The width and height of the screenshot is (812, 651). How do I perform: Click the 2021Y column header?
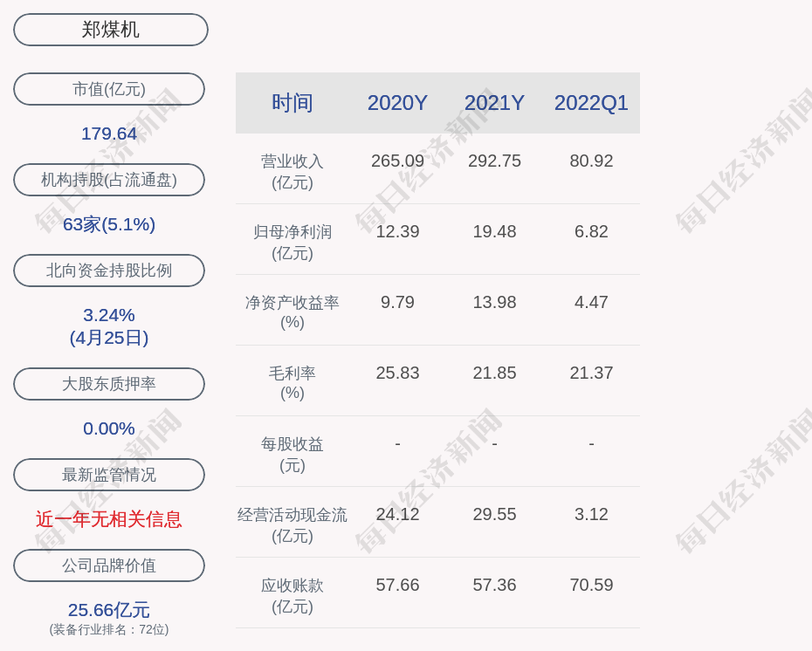click(494, 103)
